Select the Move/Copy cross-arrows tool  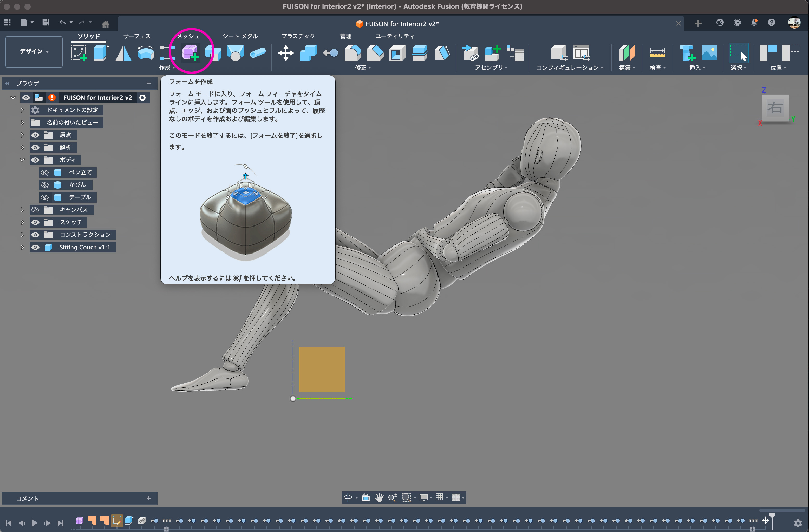285,53
